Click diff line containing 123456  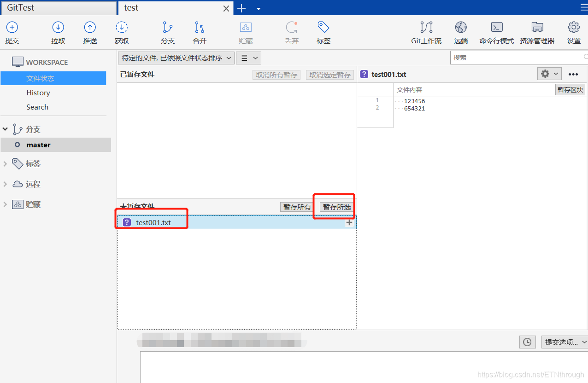[414, 101]
